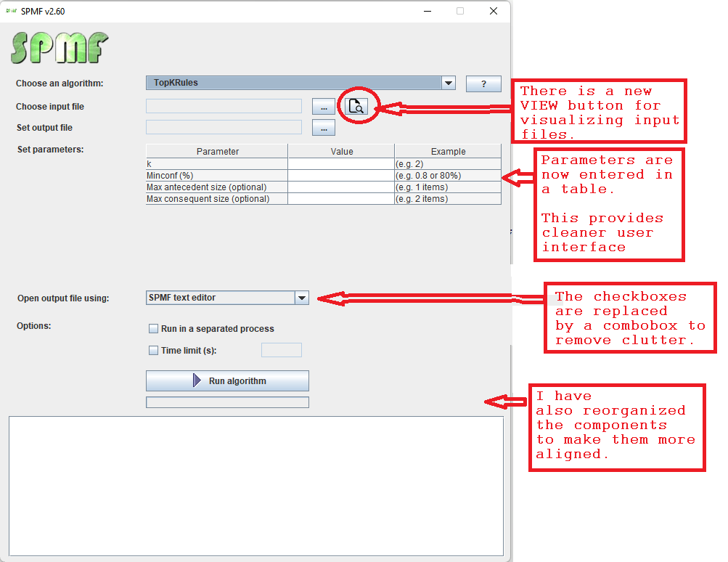Close the SPMF v2.60 window
This screenshot has height=562, width=728.
point(494,11)
